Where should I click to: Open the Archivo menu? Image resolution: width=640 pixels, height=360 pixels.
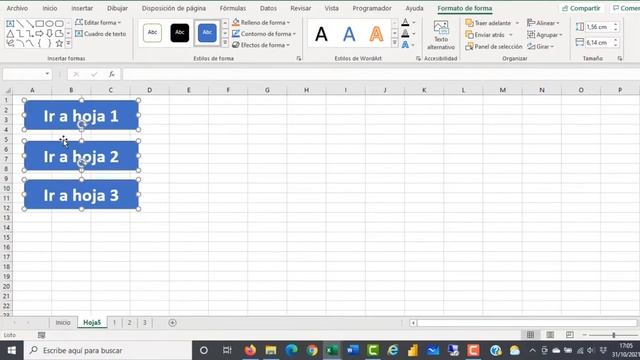pyautogui.click(x=17, y=8)
